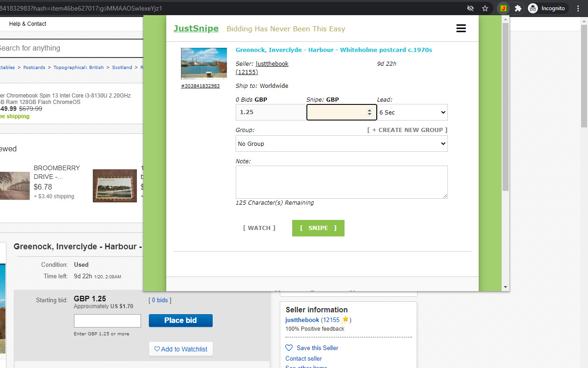The width and height of the screenshot is (588, 368).
Task: Open Topographical: British breadcrumb
Action: [x=79, y=67]
